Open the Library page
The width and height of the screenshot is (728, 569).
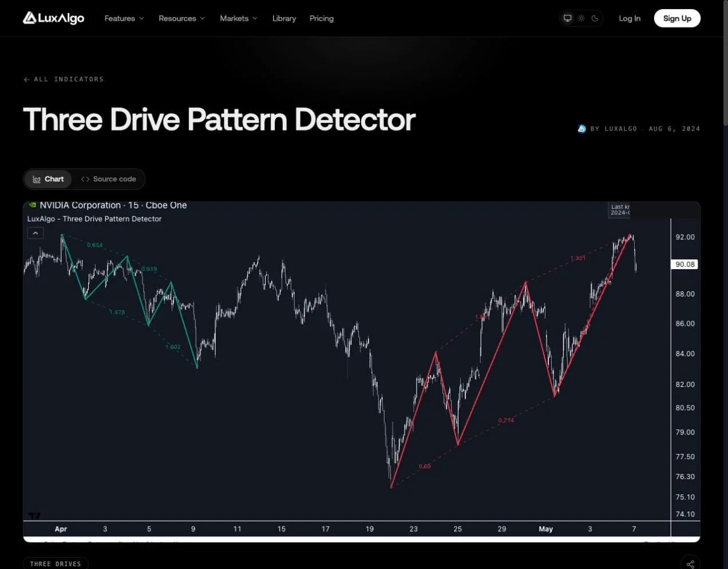284,18
